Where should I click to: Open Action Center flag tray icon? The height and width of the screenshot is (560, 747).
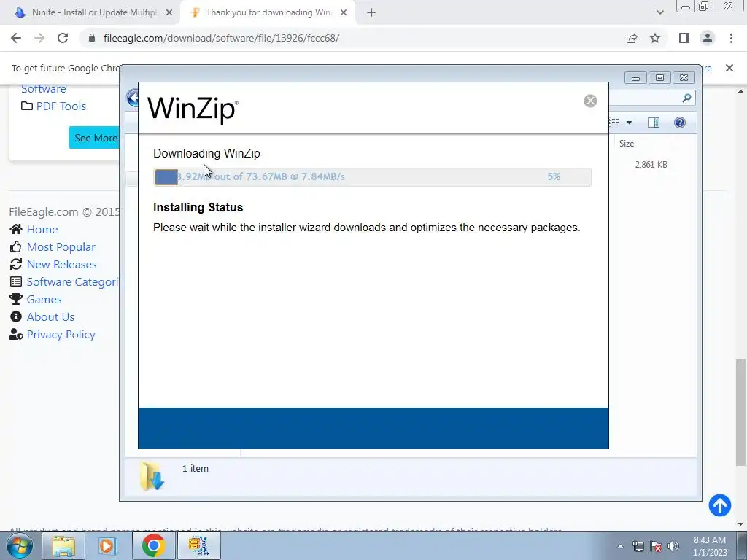[x=656, y=546]
